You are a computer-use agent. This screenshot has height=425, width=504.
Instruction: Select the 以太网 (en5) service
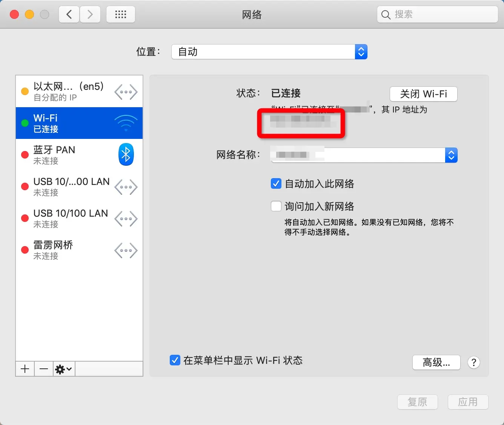pyautogui.click(x=79, y=91)
